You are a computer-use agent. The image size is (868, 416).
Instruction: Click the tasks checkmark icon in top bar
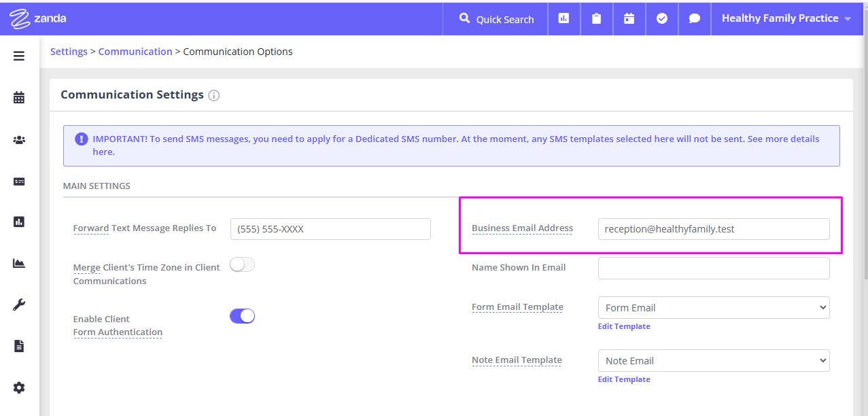pyautogui.click(x=661, y=18)
